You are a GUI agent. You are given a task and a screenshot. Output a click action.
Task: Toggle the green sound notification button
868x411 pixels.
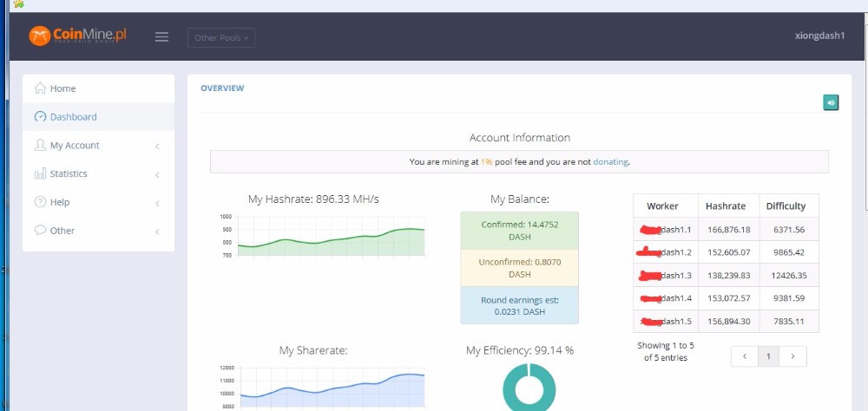(x=831, y=102)
